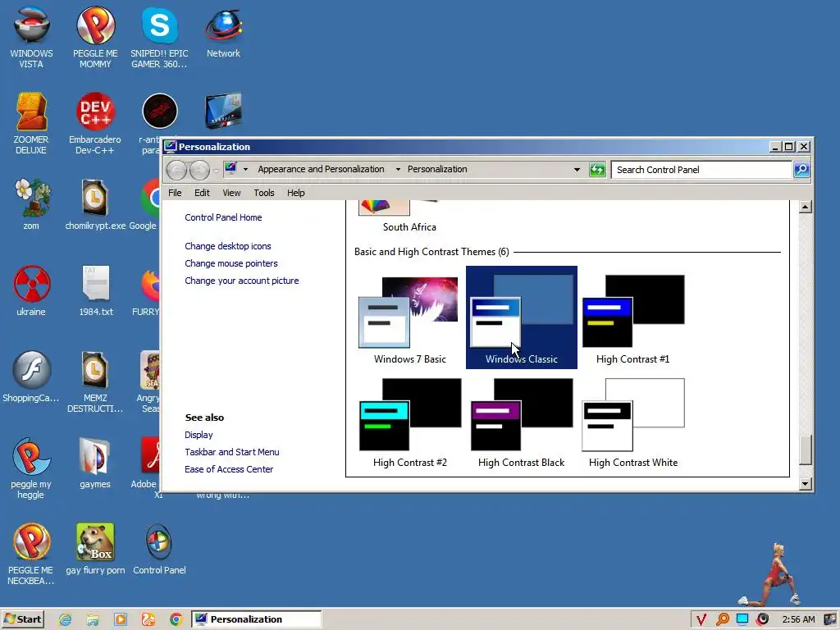
Task: Apply the High Contrast White theme
Action: (632, 422)
